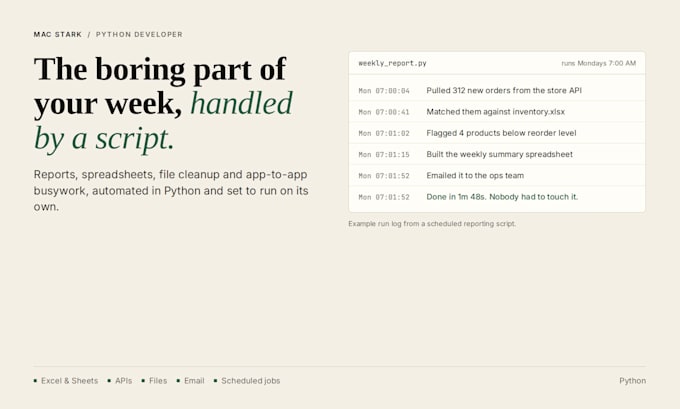
Task: Select the Matched them against inventory.xlsx row
Action: pyautogui.click(x=497, y=112)
